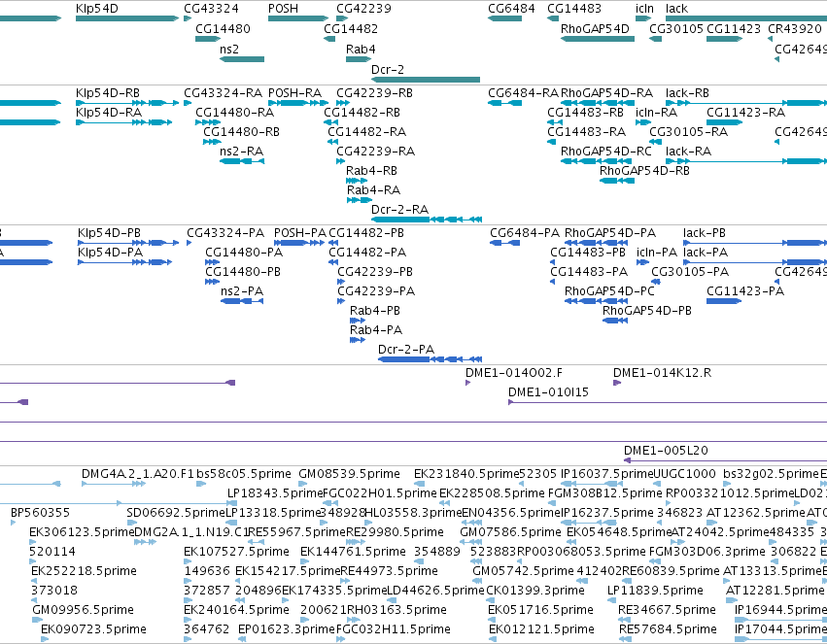Select transcript Rab4-RA
This screenshot has width=827, height=644.
tap(373, 189)
